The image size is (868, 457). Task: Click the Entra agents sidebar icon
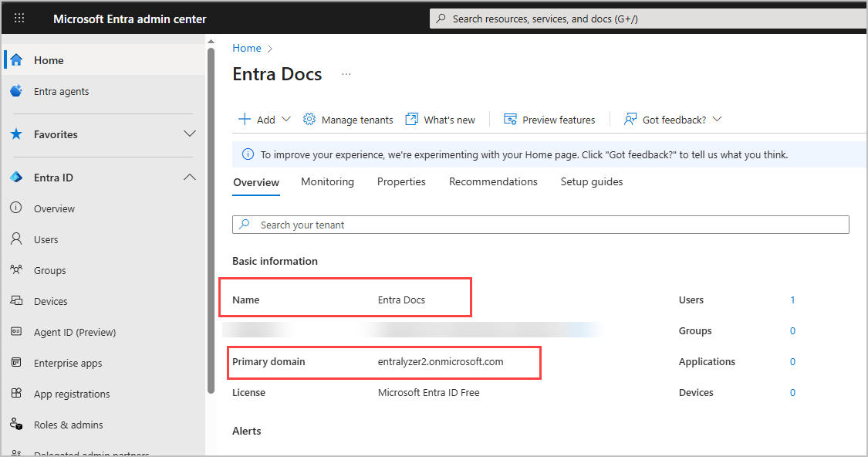16,91
